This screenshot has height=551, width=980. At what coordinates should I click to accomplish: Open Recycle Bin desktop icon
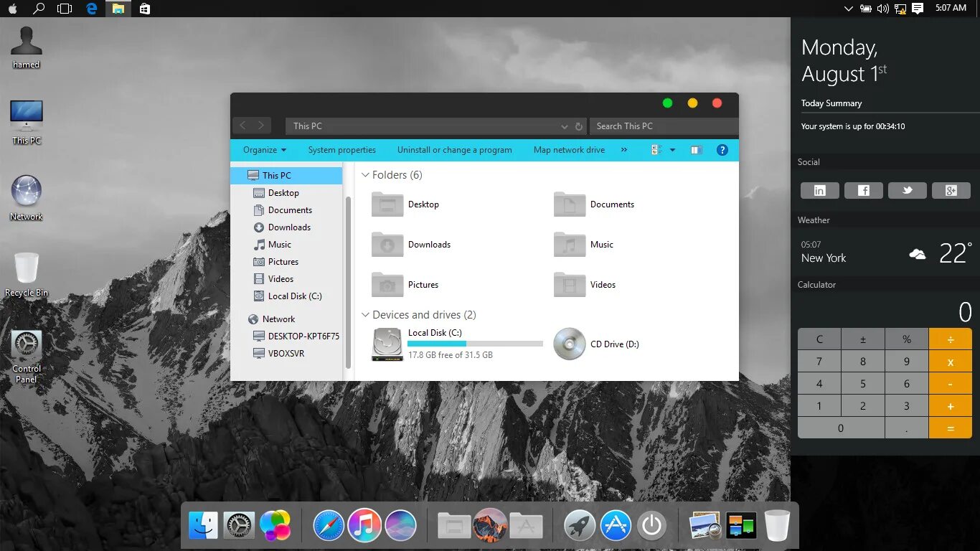(x=27, y=274)
